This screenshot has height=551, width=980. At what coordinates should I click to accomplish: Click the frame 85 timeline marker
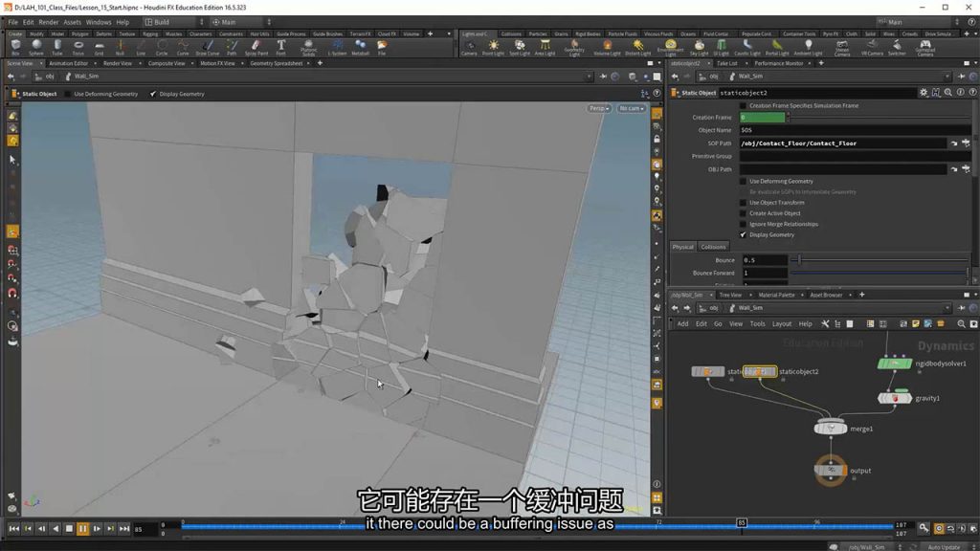(742, 523)
